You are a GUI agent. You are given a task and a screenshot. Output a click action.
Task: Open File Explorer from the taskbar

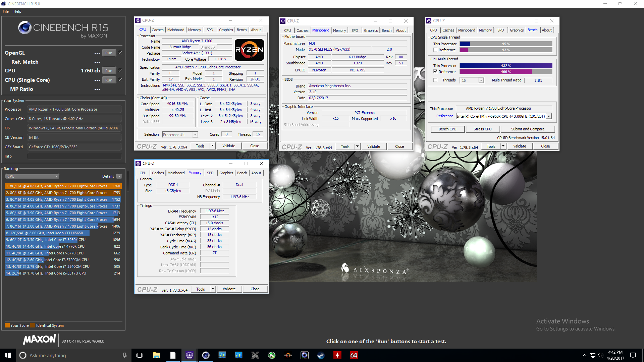tap(156, 355)
